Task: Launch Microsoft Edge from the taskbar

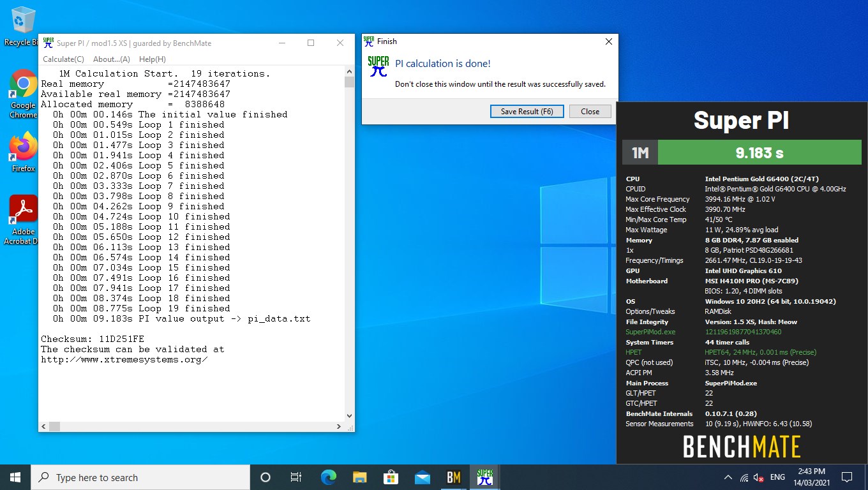Action: pyautogui.click(x=328, y=477)
